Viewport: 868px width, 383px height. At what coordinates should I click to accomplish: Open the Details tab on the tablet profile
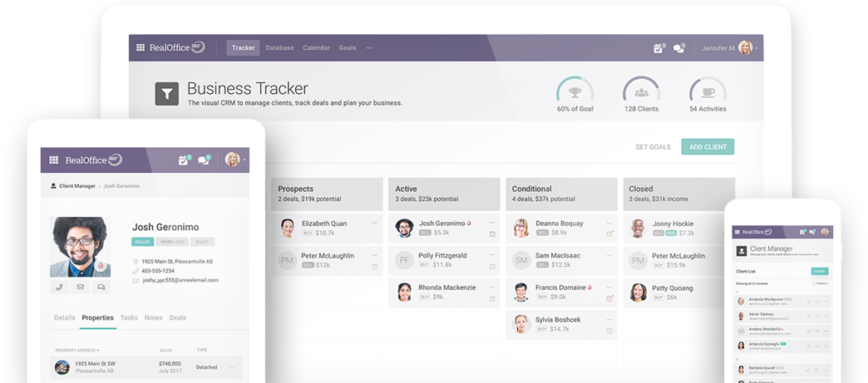point(64,318)
